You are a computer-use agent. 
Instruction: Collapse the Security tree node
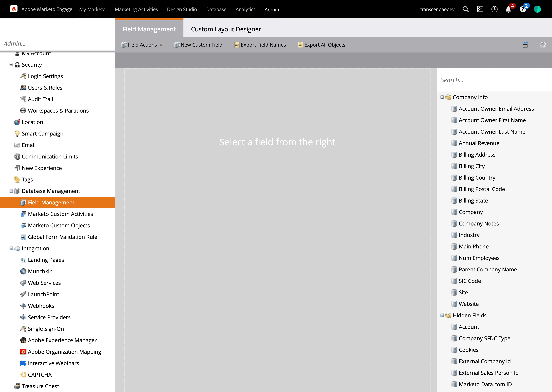point(11,64)
